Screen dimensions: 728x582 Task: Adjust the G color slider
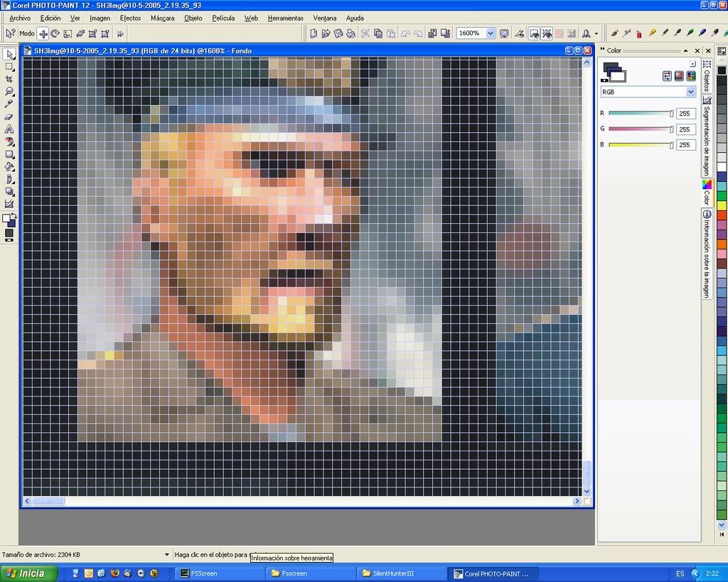coord(641,129)
